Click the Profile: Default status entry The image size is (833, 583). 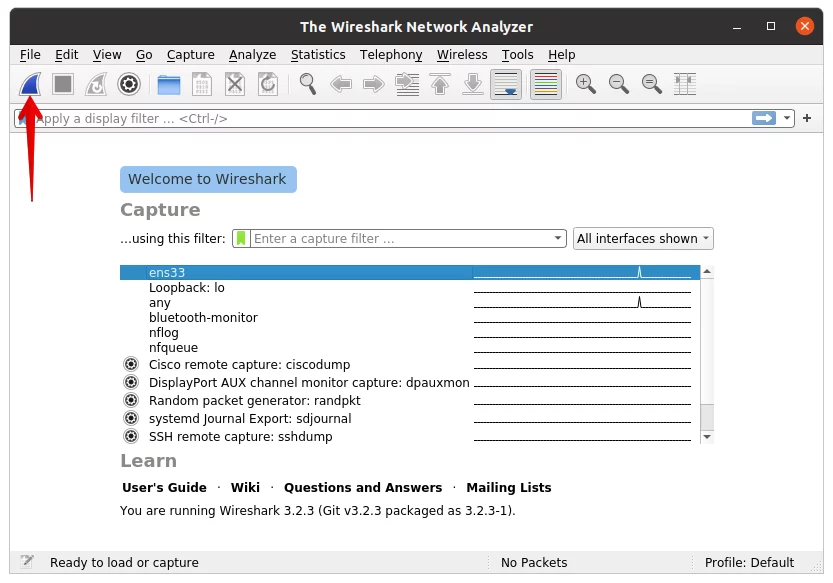tap(749, 562)
